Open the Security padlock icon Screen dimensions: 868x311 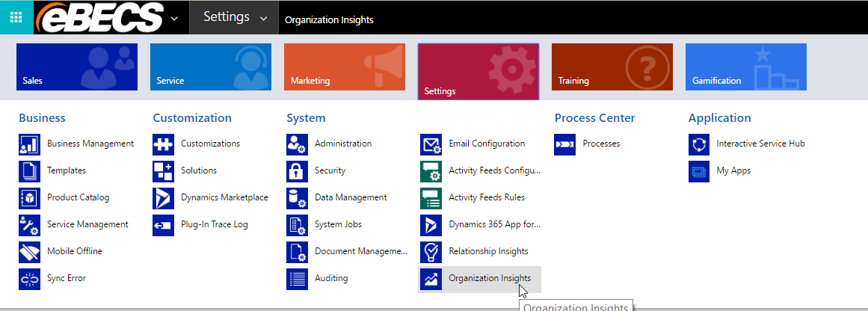[298, 171]
